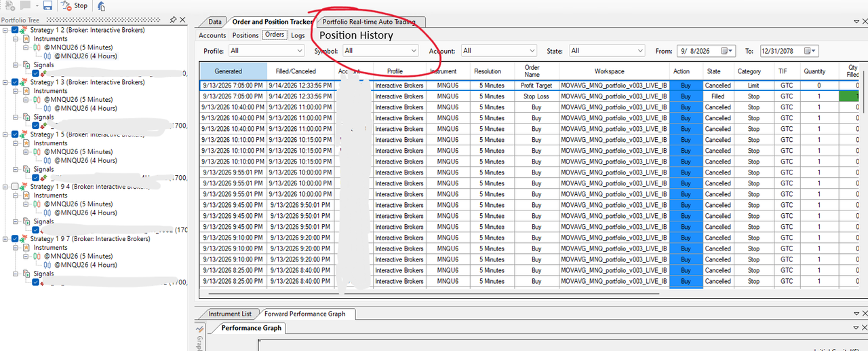868x351 pixels.
Task: Toggle the signal checkbox under Strategy 1 9 7 Signals
Action: tap(36, 282)
